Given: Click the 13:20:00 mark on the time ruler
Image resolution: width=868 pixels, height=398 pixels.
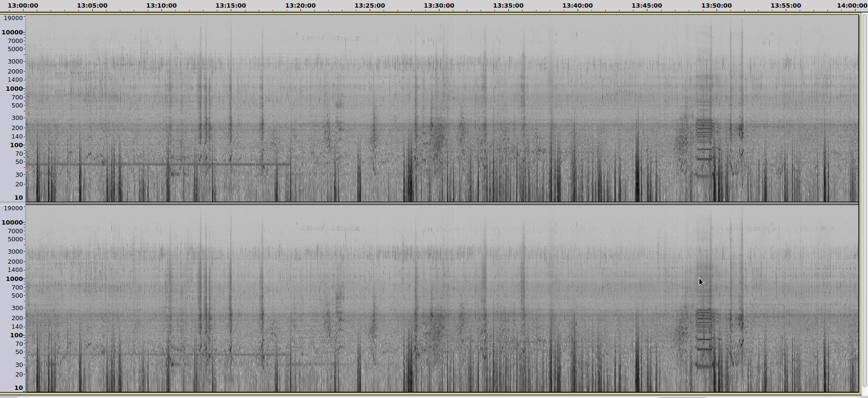Looking at the screenshot, I should pyautogui.click(x=300, y=6).
